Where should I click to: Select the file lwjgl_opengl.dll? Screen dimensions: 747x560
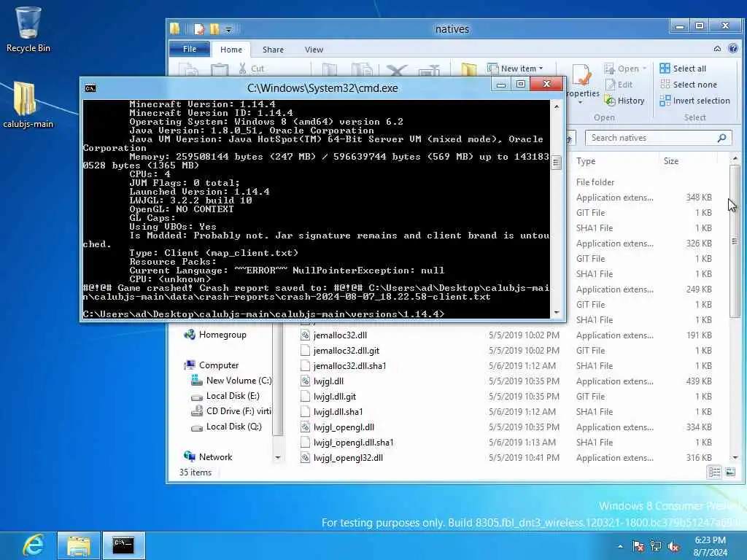tap(344, 427)
